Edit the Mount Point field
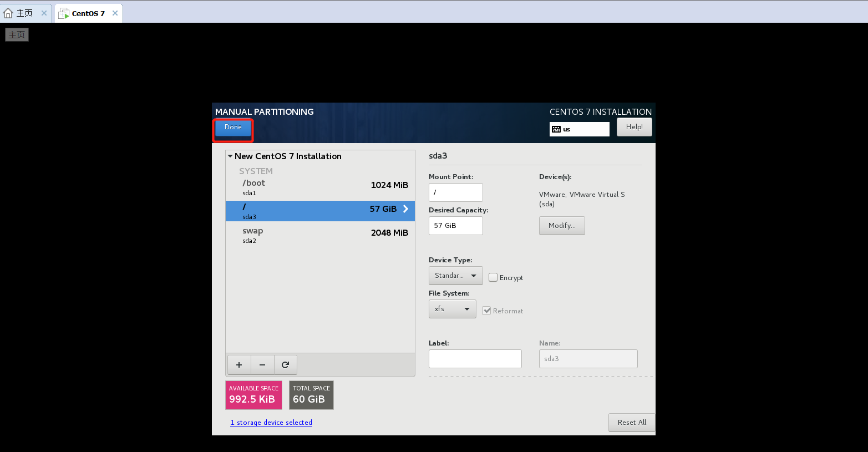 pos(455,192)
